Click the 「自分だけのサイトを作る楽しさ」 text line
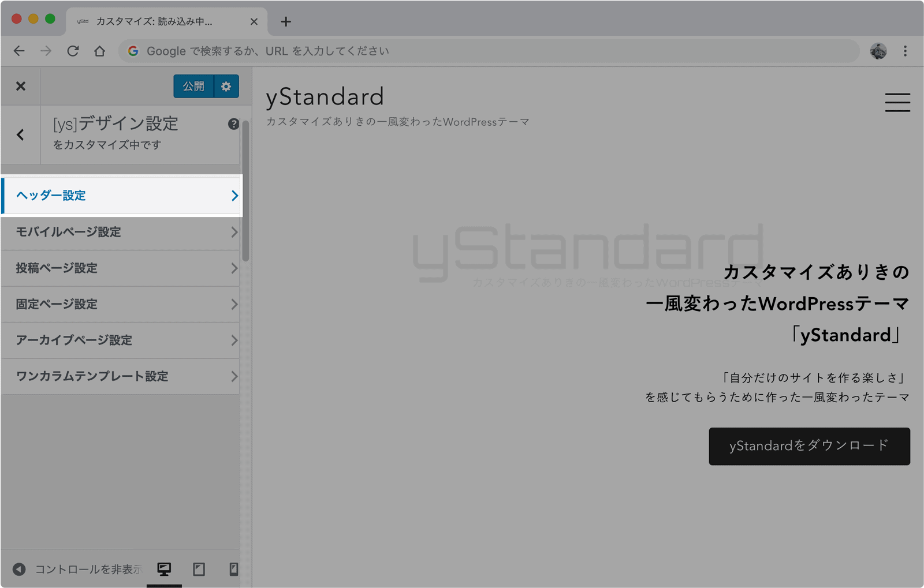The image size is (924, 588). (x=814, y=378)
